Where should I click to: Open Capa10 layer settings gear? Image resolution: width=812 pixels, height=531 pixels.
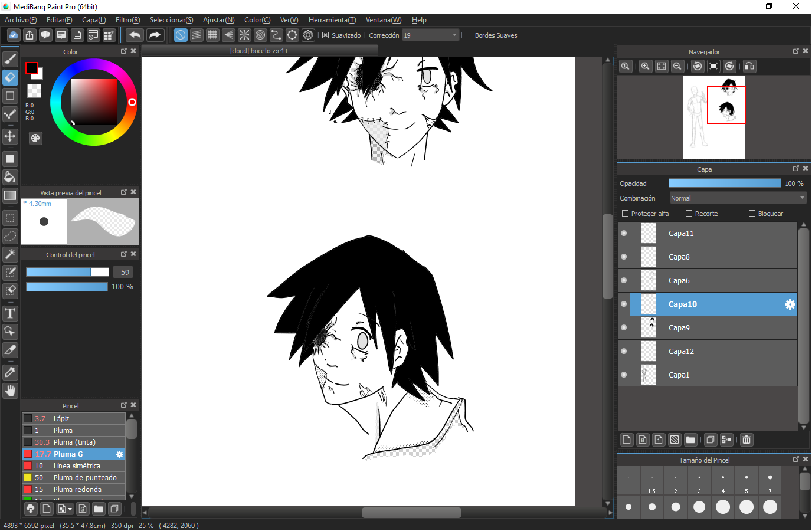tap(790, 304)
